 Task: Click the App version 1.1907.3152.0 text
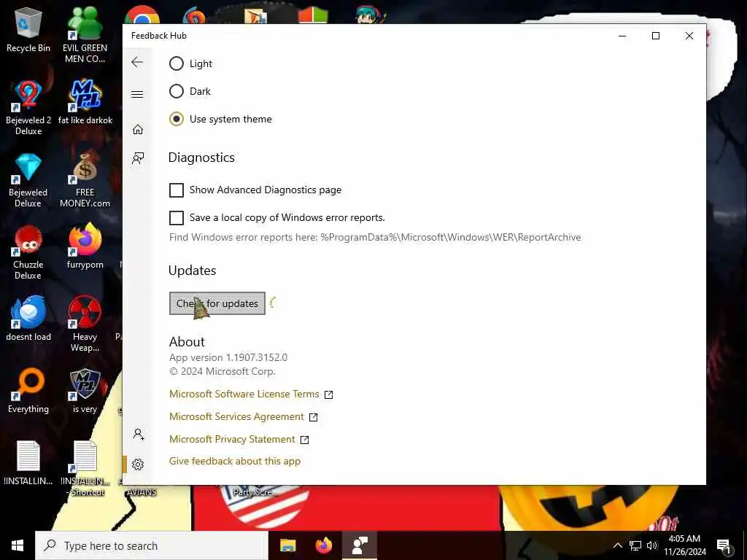click(228, 357)
